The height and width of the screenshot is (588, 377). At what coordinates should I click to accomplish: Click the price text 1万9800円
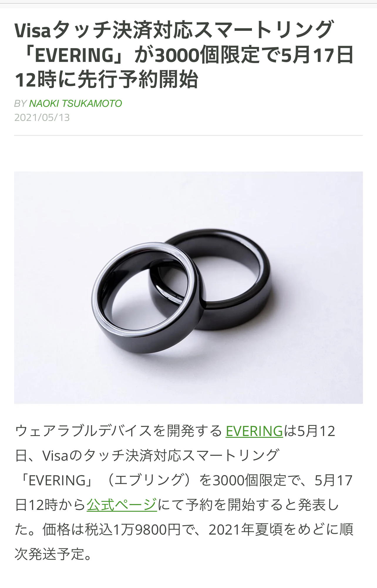click(x=147, y=530)
